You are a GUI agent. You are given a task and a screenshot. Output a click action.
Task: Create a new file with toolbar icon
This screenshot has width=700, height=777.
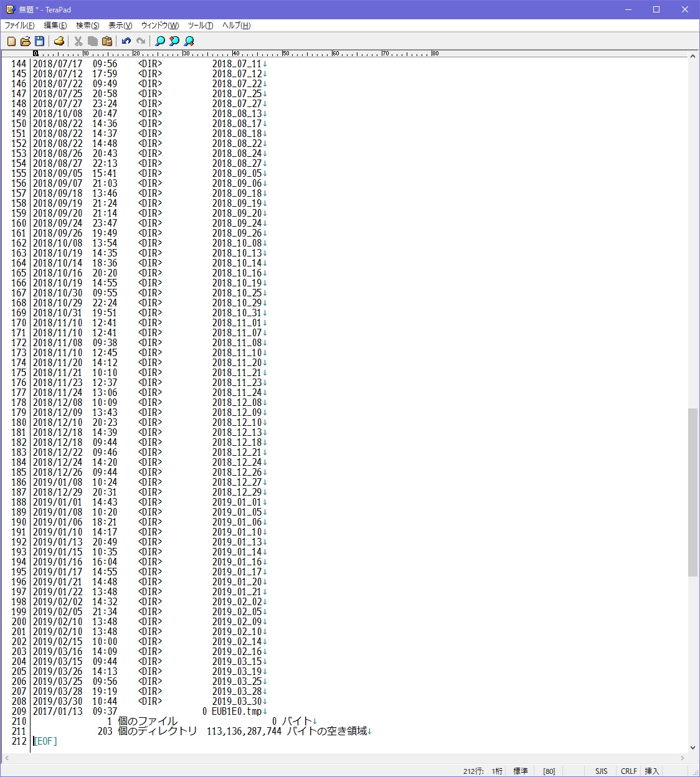[11, 41]
